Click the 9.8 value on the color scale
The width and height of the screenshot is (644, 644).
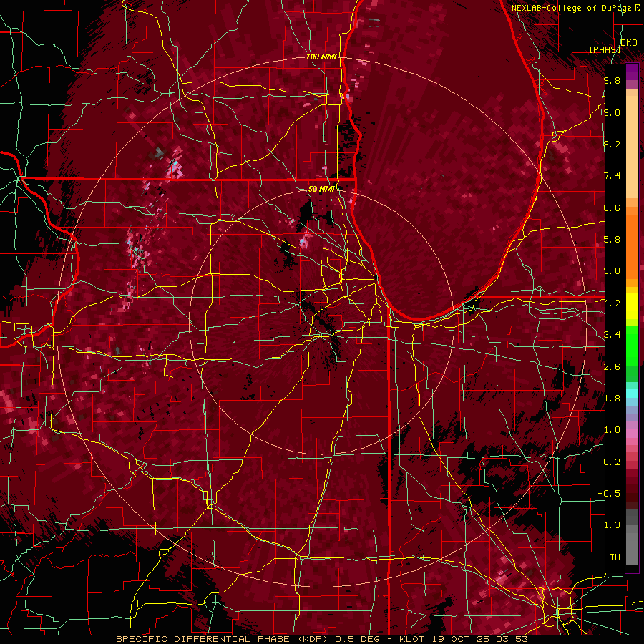(x=612, y=80)
